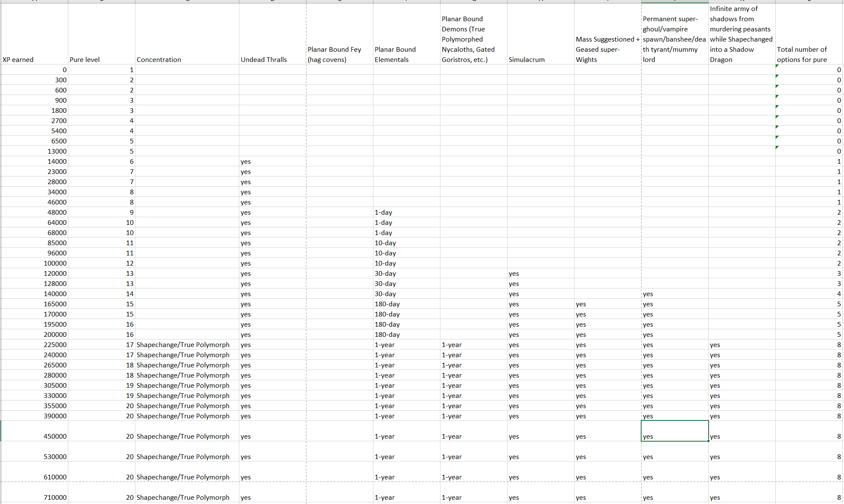Screen dimensions: 844x504
Task: Click Pure level 9 in the 48000 row
Action: click(x=101, y=212)
